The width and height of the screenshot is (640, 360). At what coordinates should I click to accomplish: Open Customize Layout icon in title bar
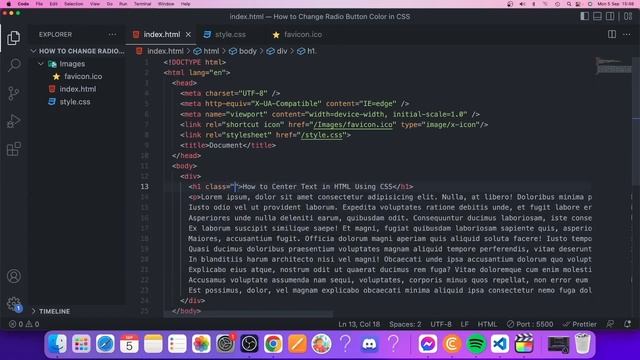[x=628, y=16]
